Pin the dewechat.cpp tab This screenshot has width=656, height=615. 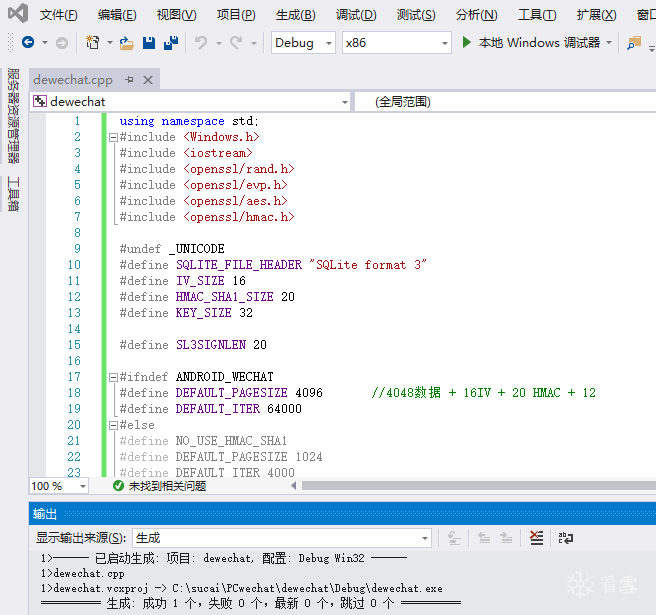129,79
